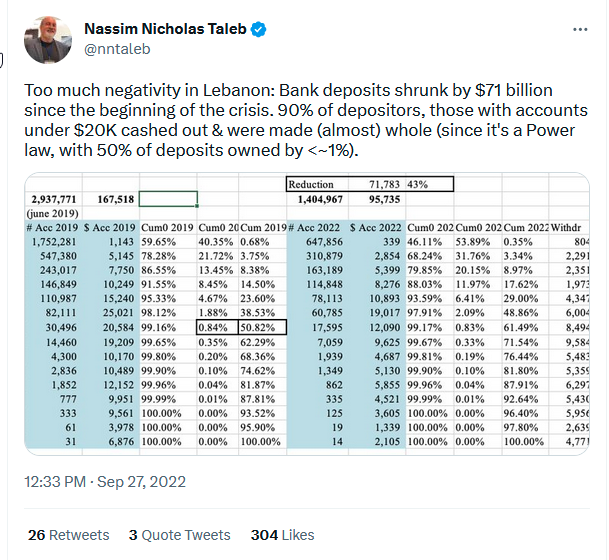
Task: Click the 2,937,771 total value
Action: (x=57, y=200)
